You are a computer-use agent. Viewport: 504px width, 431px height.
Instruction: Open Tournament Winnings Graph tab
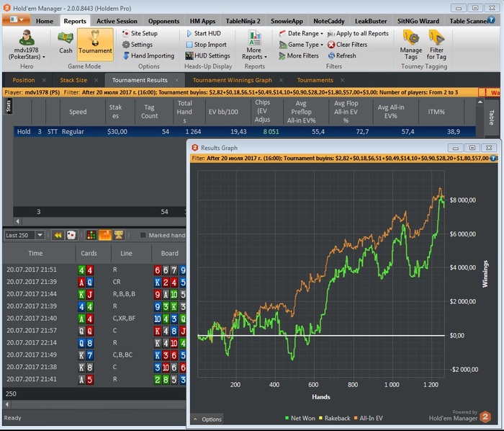point(232,80)
